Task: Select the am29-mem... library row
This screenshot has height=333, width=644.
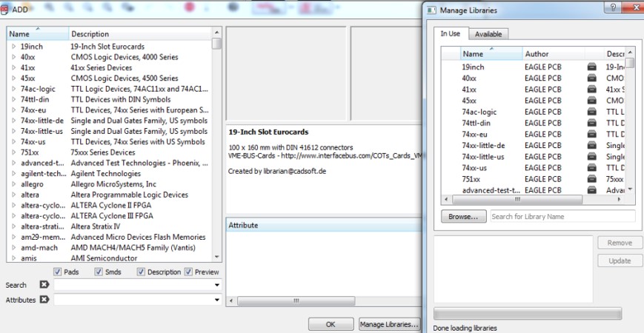Action: 110,237
